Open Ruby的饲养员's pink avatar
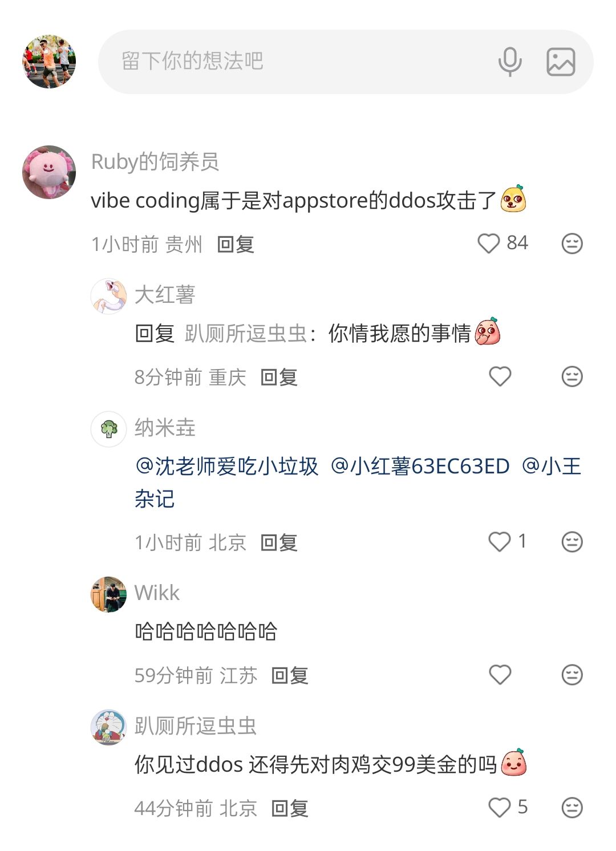The image size is (616, 851). [49, 172]
